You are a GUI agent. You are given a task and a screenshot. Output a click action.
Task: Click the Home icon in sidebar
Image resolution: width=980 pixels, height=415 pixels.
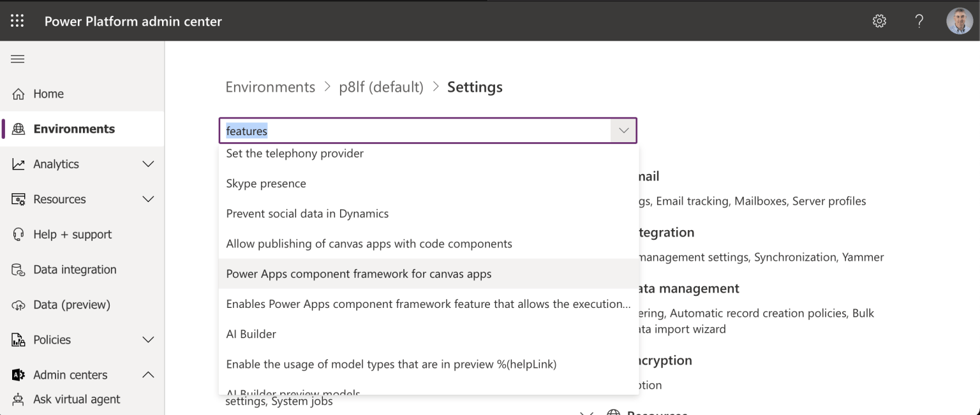[x=19, y=94]
